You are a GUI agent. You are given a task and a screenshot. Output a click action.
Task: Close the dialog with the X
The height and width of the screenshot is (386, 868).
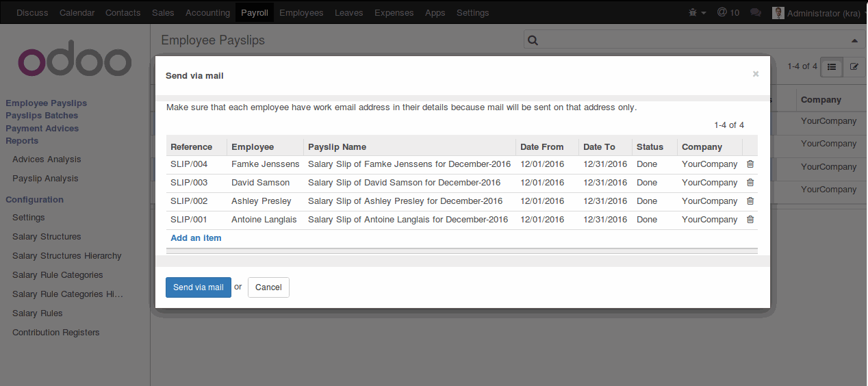pyautogui.click(x=756, y=74)
